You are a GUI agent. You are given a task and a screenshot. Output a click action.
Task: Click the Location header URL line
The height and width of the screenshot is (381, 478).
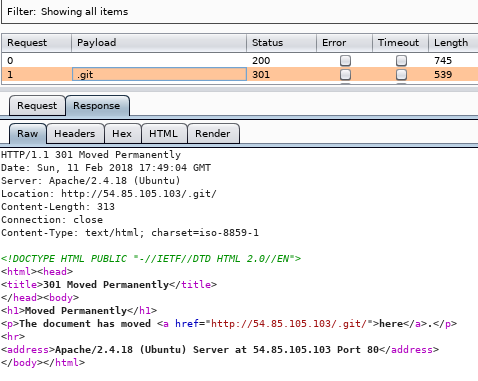(109, 194)
